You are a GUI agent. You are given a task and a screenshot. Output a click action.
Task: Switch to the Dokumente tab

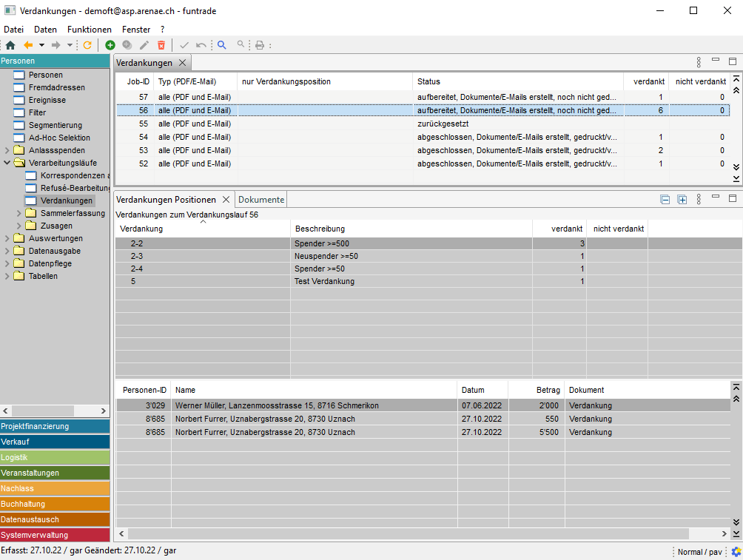click(260, 200)
